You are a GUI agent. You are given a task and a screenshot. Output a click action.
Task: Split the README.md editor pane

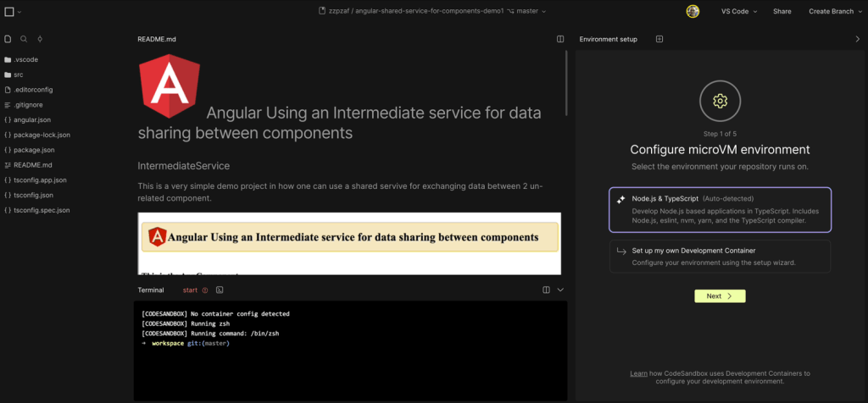coord(560,39)
